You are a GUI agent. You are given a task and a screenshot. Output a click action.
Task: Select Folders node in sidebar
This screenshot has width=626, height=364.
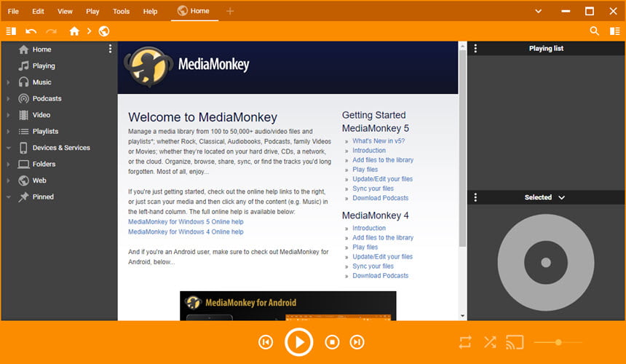[36, 164]
